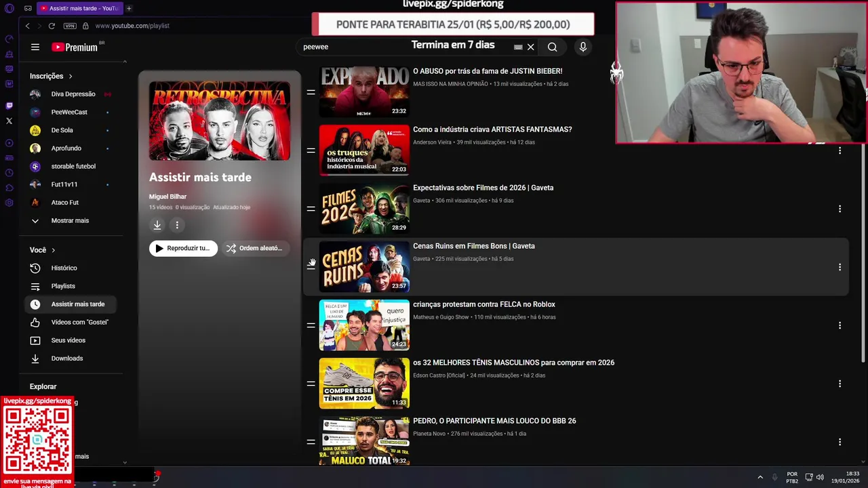The height and width of the screenshot is (488, 868).
Task: Open Playlists in sidebar
Action: point(63,286)
